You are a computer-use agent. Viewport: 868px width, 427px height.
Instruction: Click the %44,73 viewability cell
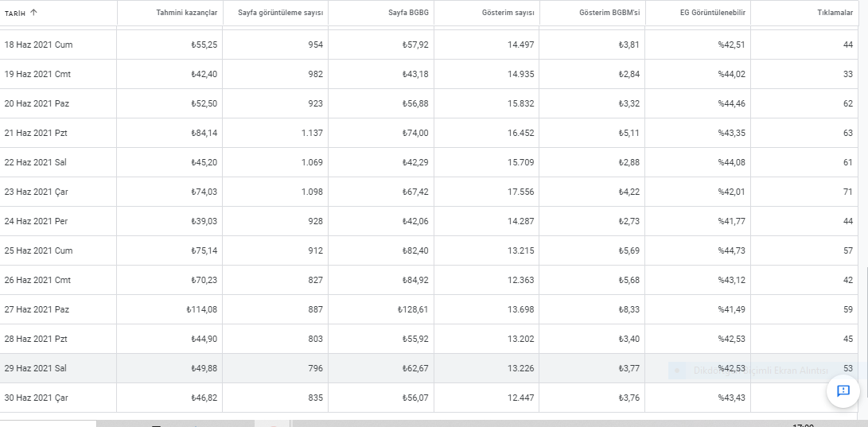coord(732,250)
